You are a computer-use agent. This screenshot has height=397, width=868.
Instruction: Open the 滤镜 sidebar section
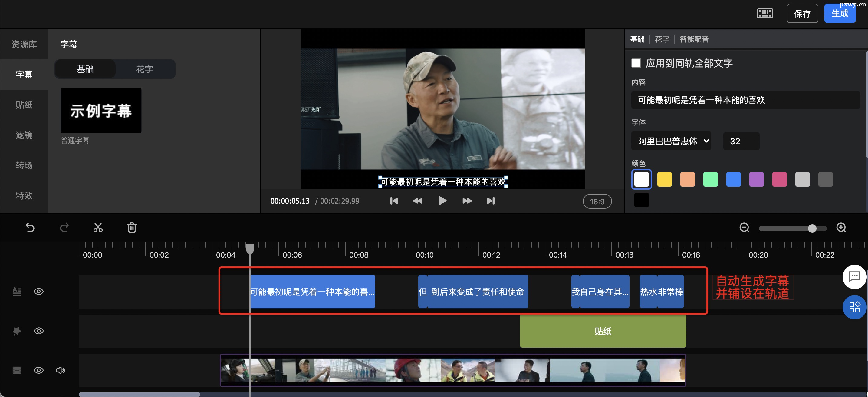pyautogui.click(x=24, y=135)
